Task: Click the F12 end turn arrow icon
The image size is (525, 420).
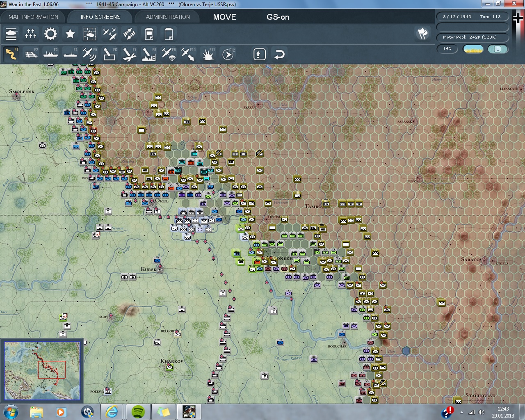Action: [x=228, y=54]
